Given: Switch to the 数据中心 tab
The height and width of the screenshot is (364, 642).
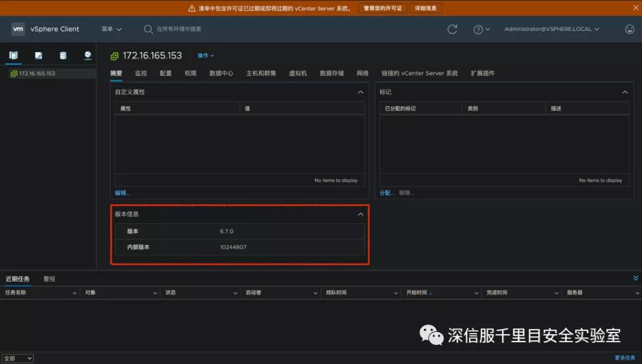Looking at the screenshot, I should [x=221, y=73].
